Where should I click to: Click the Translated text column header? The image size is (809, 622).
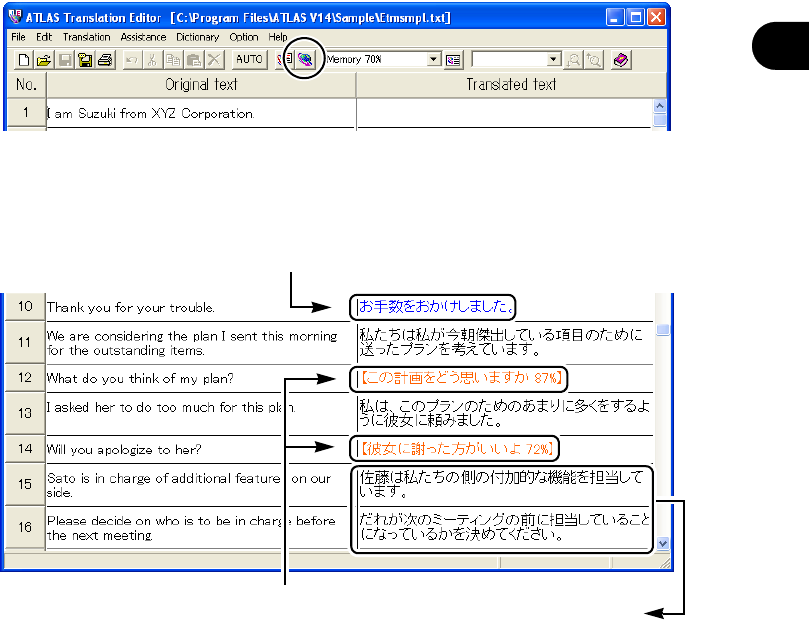point(511,85)
